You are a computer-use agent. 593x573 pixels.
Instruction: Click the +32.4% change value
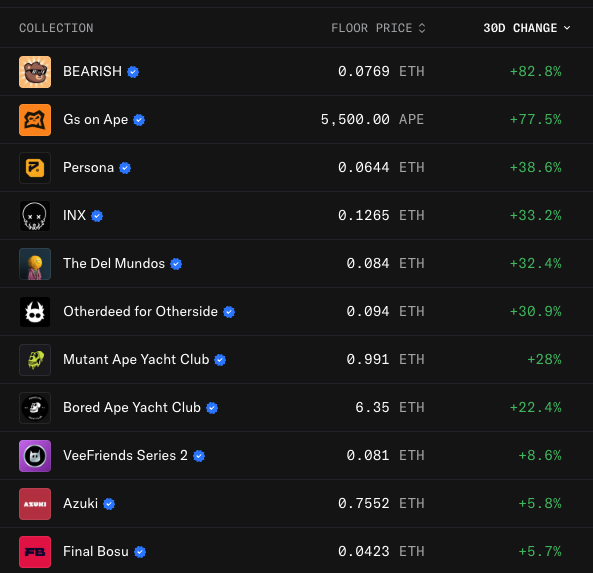(536, 264)
